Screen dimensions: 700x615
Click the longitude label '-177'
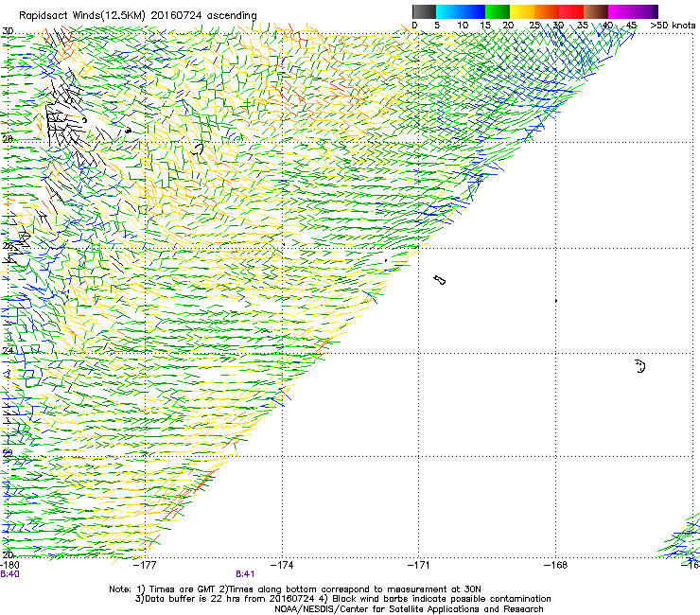146,566
